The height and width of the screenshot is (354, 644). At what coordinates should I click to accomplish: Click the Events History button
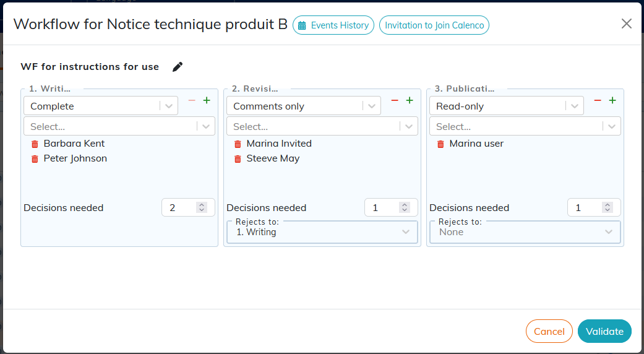point(333,25)
